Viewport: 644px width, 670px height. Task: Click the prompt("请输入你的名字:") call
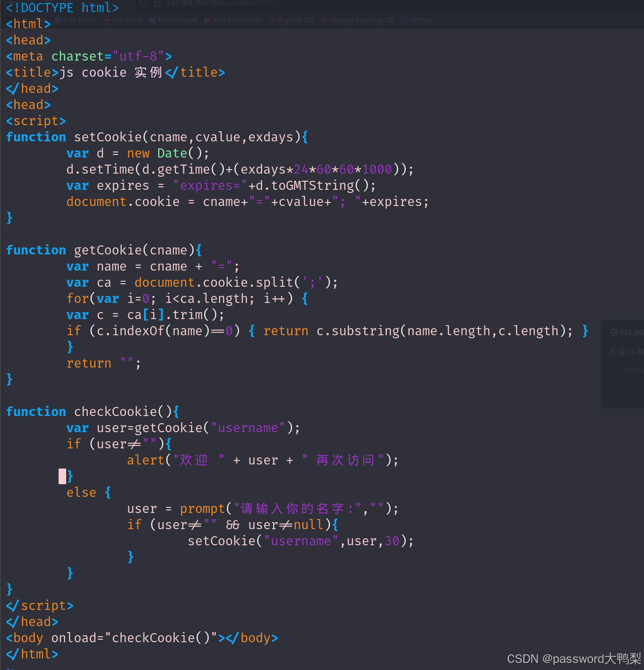[x=285, y=508]
